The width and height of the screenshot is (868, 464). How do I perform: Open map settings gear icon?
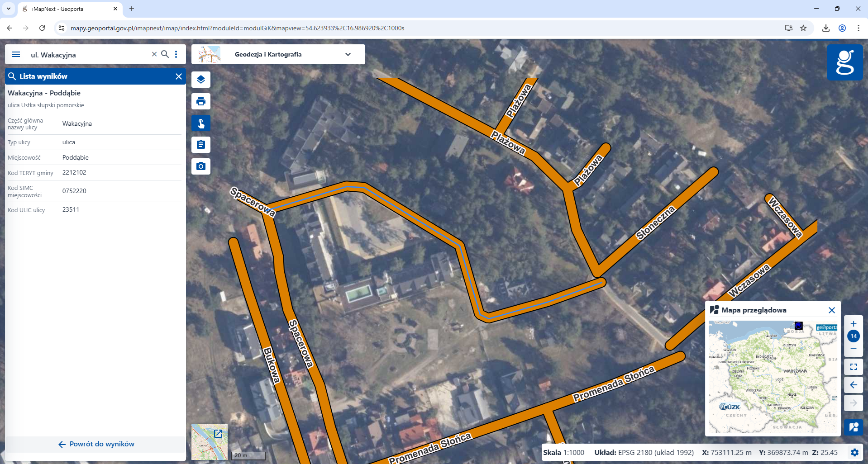pyautogui.click(x=854, y=452)
